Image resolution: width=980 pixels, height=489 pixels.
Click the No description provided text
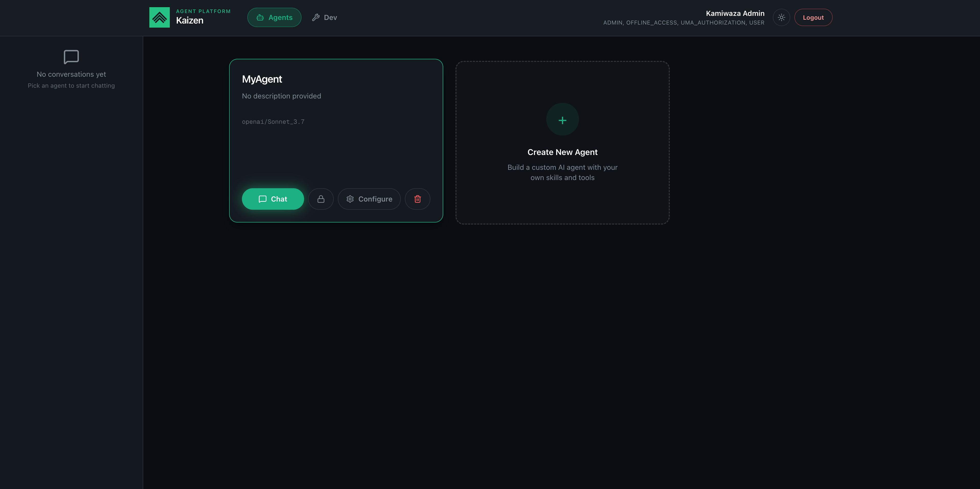click(282, 96)
